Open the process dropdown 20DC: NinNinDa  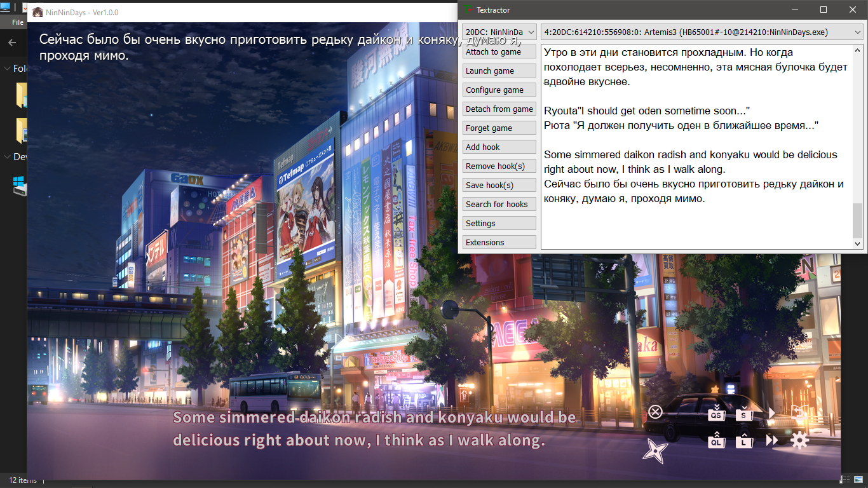pos(499,32)
